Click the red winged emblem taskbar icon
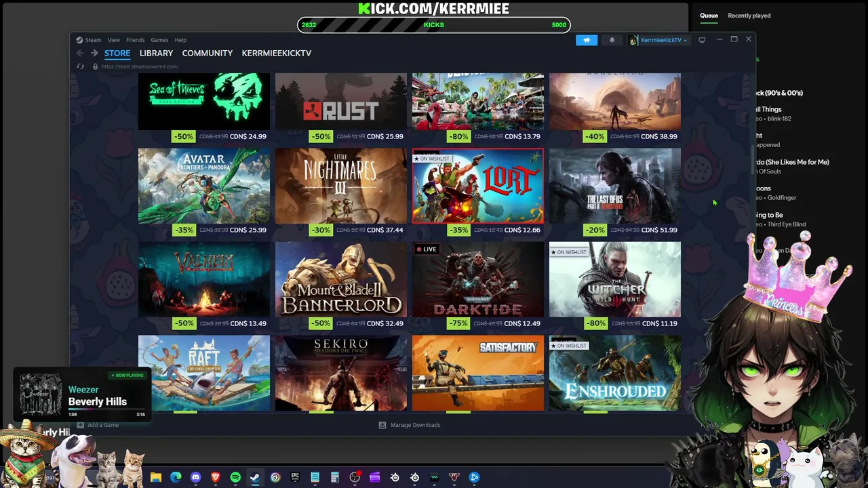Image resolution: width=868 pixels, height=488 pixels. point(454,477)
